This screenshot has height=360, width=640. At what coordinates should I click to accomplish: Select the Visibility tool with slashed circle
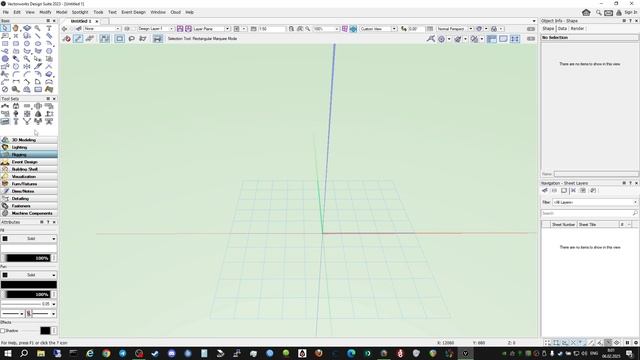coord(5,89)
